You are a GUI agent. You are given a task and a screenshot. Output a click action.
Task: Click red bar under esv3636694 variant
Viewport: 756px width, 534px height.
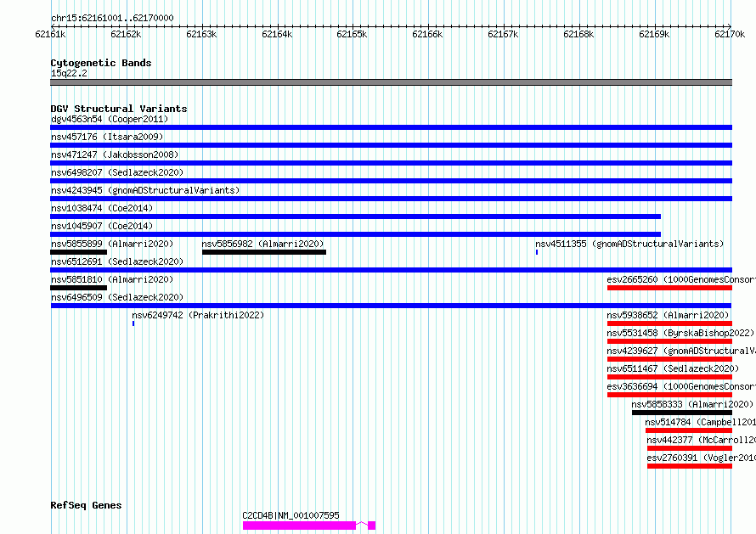coord(669,395)
